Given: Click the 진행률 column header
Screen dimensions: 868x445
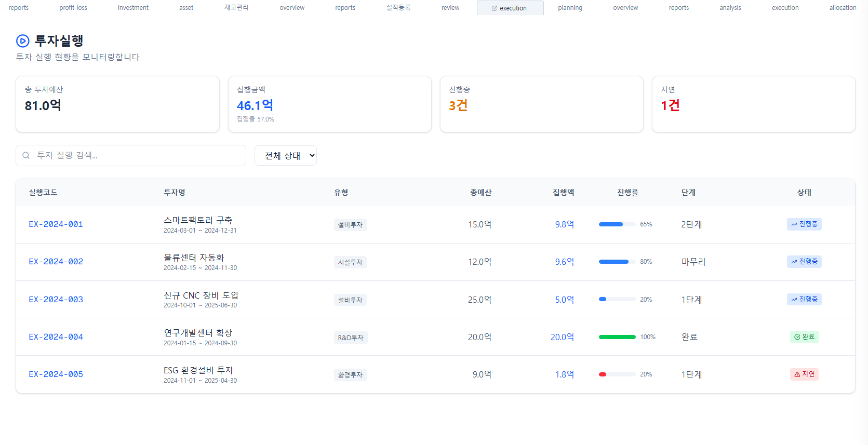Looking at the screenshot, I should [627, 193].
